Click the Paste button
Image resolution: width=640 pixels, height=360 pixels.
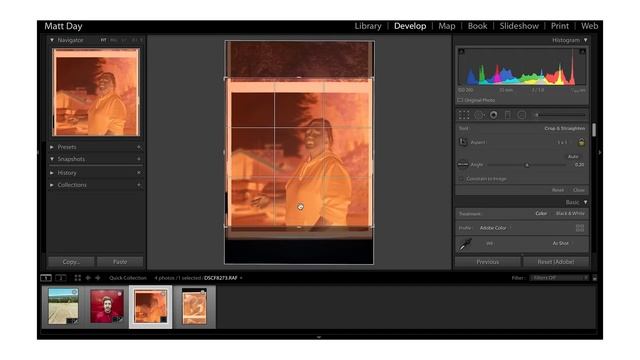point(120,262)
